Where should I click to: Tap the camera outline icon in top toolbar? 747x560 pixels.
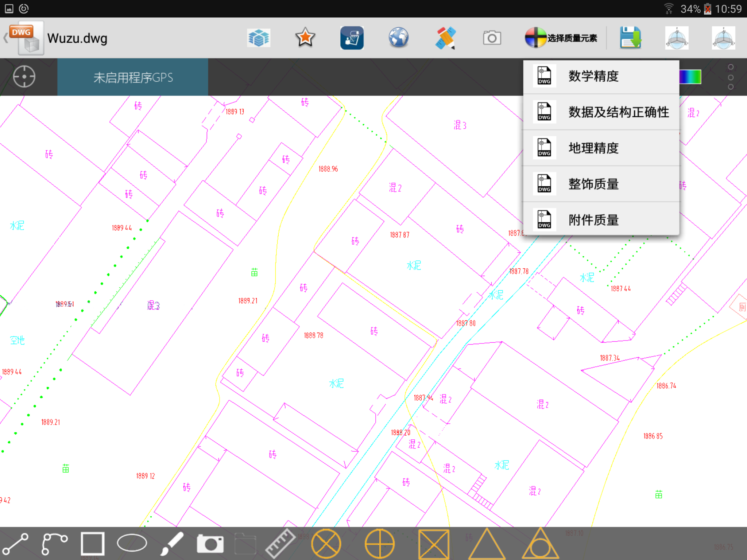tap(492, 38)
